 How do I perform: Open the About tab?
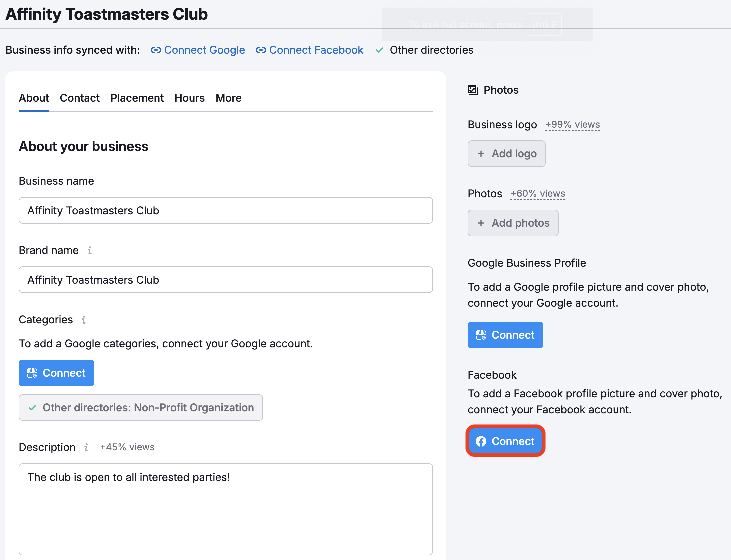(34, 98)
